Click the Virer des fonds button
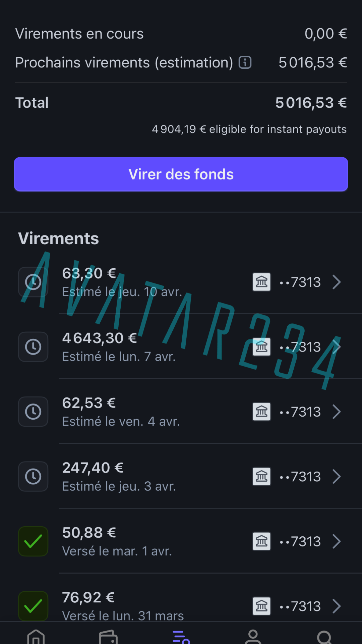 [181, 174]
